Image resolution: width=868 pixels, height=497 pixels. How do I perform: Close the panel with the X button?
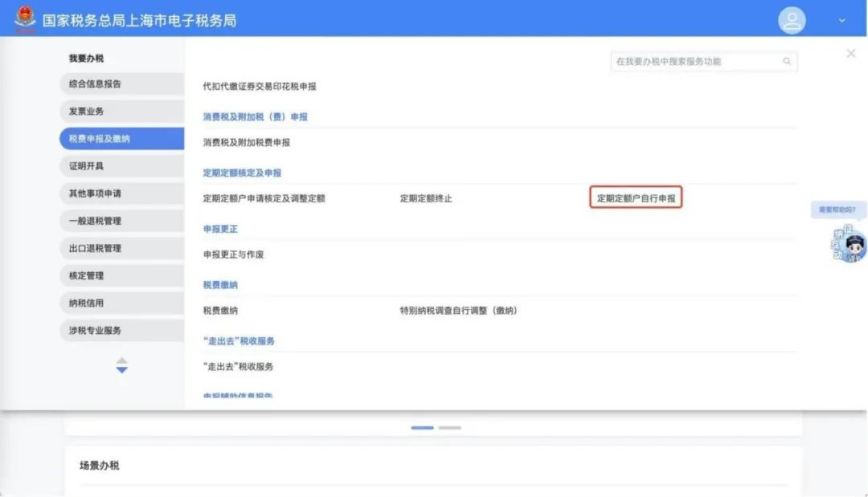(x=850, y=53)
